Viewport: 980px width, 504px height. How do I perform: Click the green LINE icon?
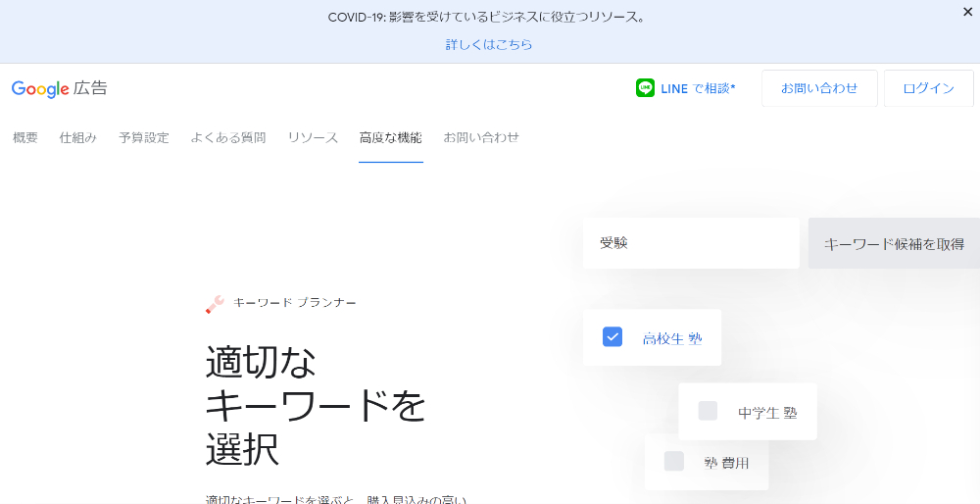coord(645,88)
